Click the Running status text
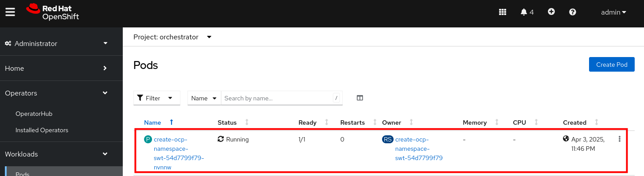Viewport: 644px width, 176px height. pos(238,139)
